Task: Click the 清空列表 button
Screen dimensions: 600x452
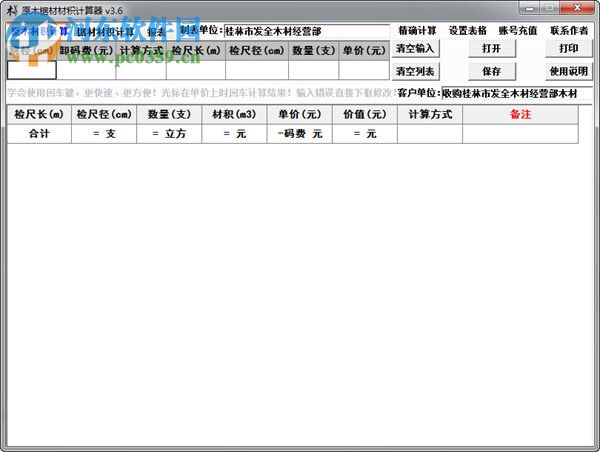Action: pos(415,71)
